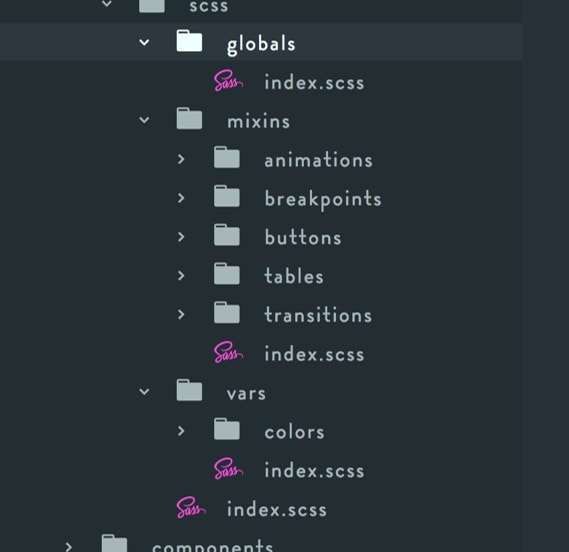Open the top-level scss index.scss file
569x552 pixels.
[x=277, y=510]
